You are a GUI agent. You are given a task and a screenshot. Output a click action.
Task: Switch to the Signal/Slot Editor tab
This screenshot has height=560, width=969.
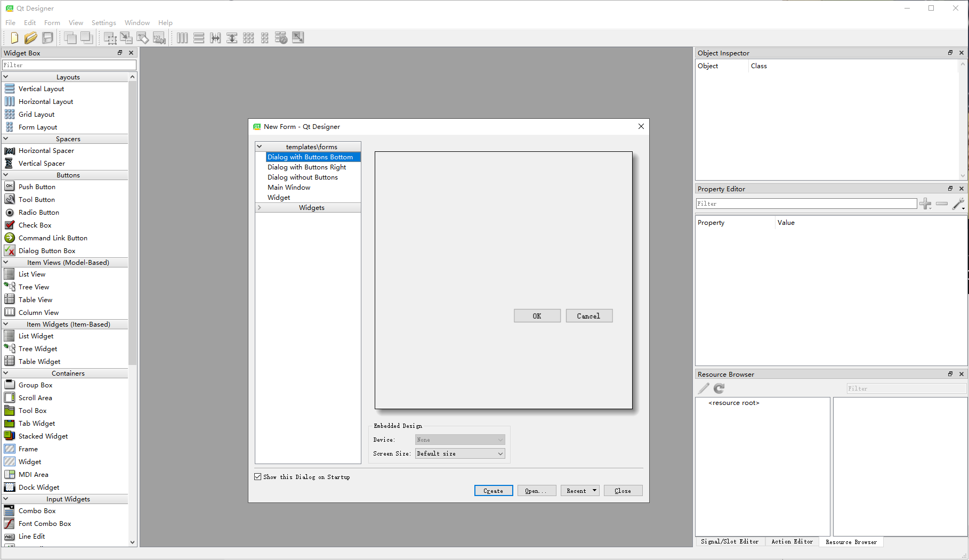(x=730, y=541)
